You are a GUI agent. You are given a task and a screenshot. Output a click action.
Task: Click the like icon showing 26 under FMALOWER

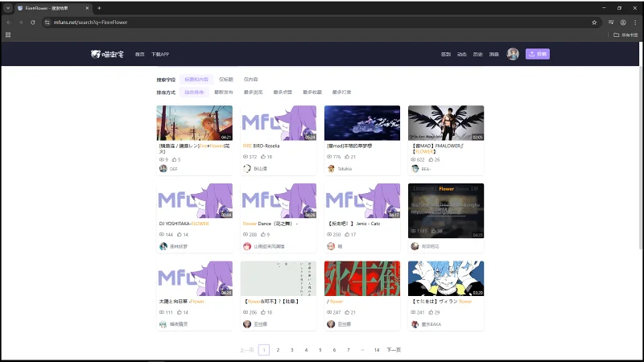coord(431,159)
